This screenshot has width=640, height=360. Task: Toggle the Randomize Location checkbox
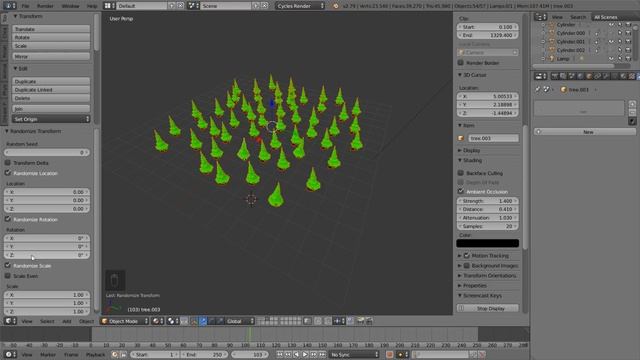(x=8, y=173)
